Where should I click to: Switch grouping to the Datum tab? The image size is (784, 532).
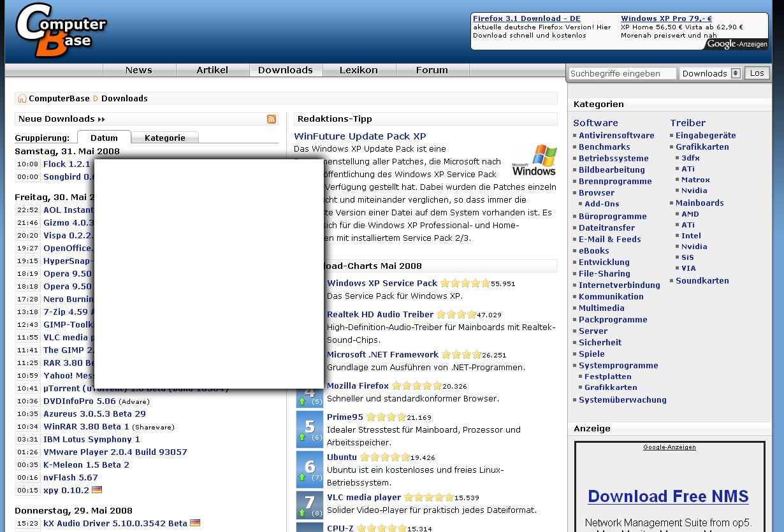tap(104, 138)
